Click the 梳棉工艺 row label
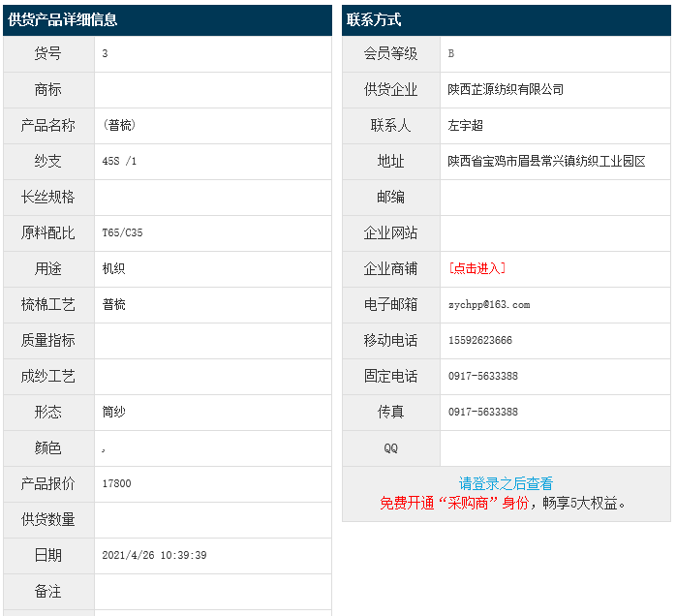Image resolution: width=676 pixels, height=616 pixels. [x=47, y=304]
